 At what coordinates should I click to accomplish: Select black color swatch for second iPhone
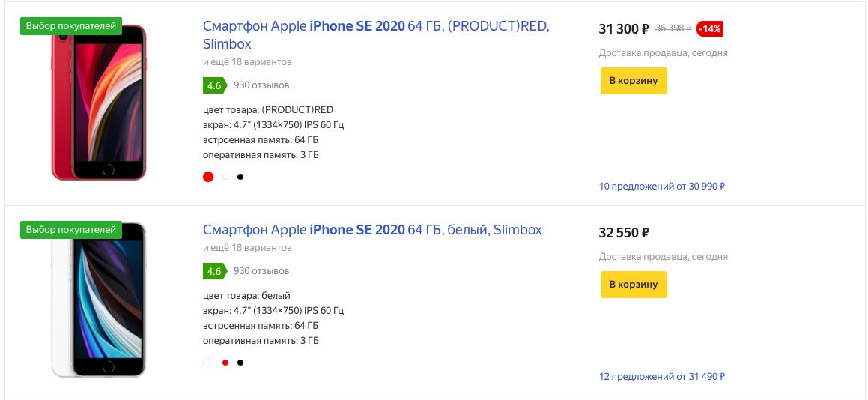tap(240, 363)
